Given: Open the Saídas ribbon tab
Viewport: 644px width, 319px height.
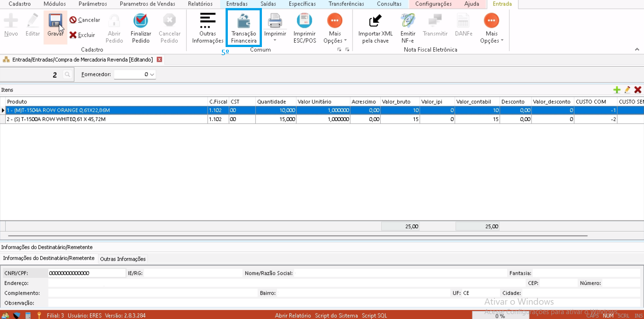Looking at the screenshot, I should tap(268, 4).
